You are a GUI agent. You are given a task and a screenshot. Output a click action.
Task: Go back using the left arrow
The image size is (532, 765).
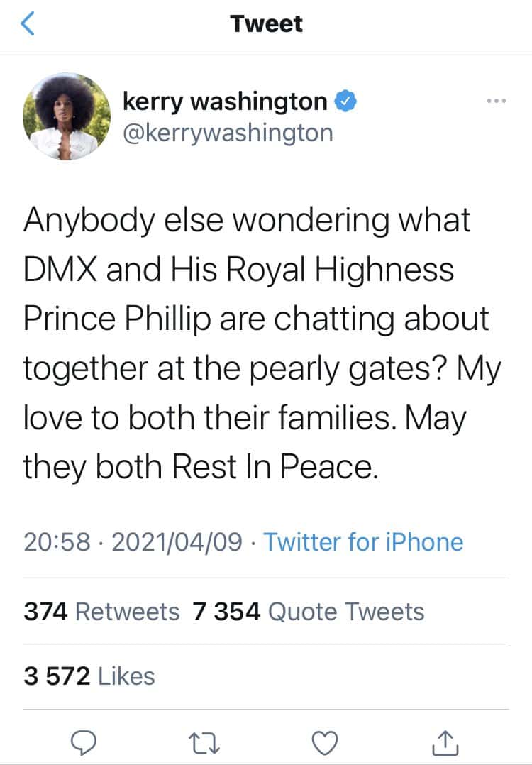(x=27, y=25)
